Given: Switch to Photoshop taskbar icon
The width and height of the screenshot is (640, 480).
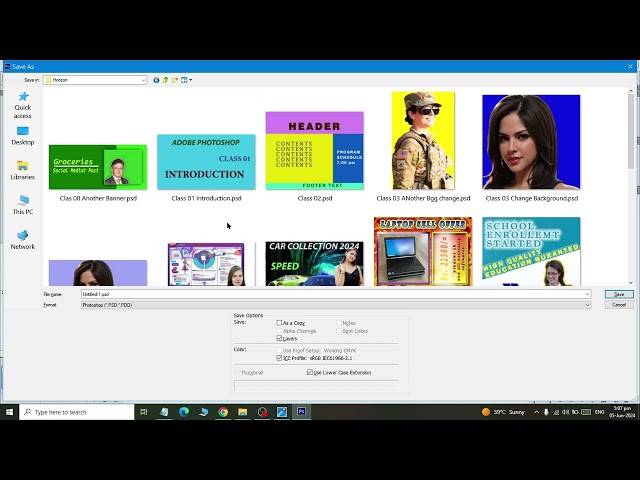Looking at the screenshot, I should [301, 411].
